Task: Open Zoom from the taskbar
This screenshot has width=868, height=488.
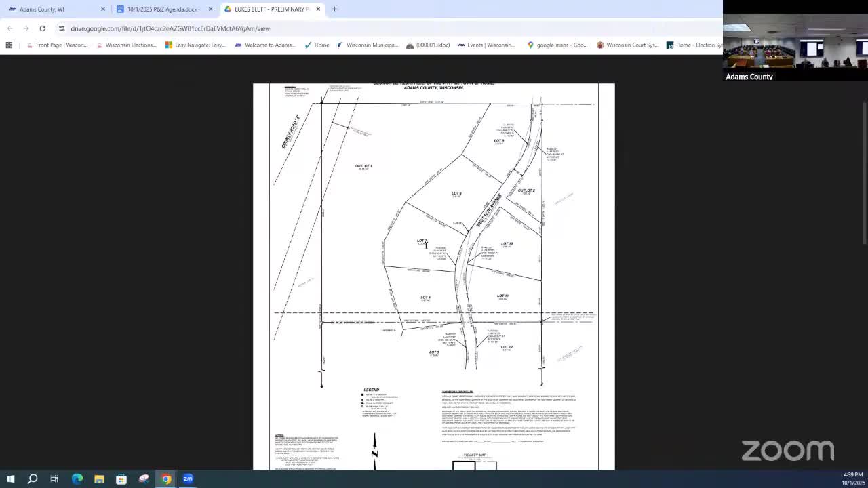Action: tap(188, 479)
